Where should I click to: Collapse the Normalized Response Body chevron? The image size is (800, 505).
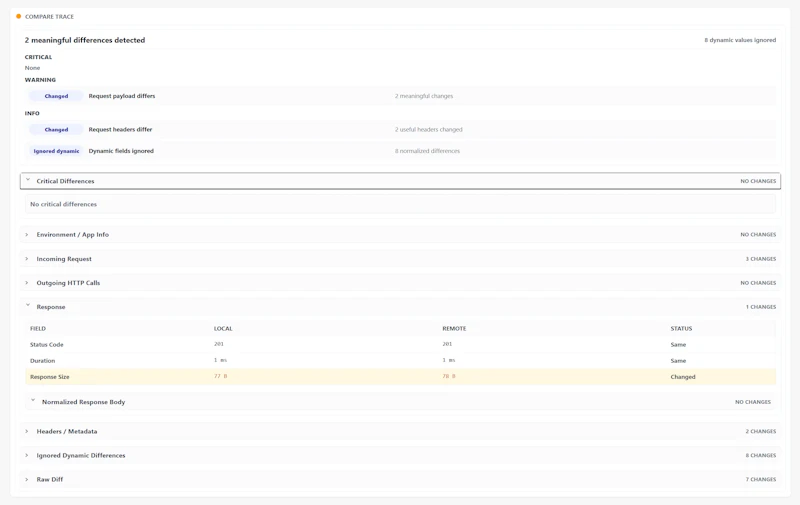(x=33, y=400)
